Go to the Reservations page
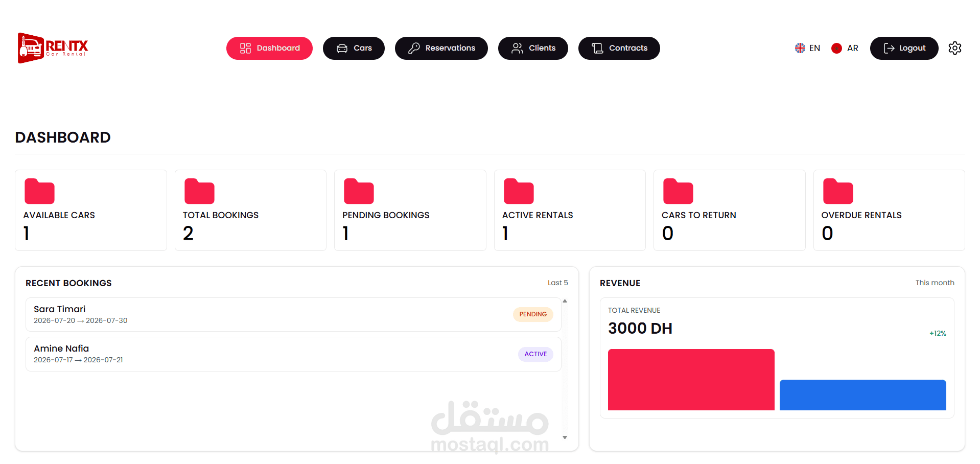 pyautogui.click(x=441, y=48)
